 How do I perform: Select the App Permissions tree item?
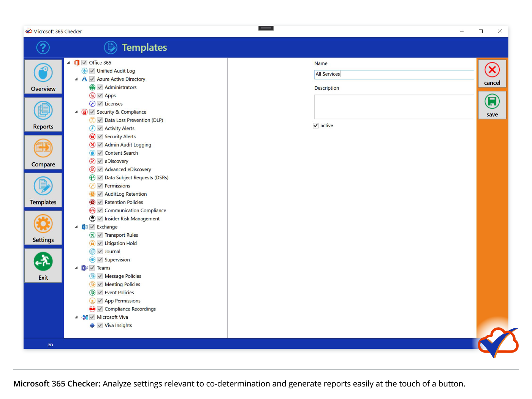(122, 301)
